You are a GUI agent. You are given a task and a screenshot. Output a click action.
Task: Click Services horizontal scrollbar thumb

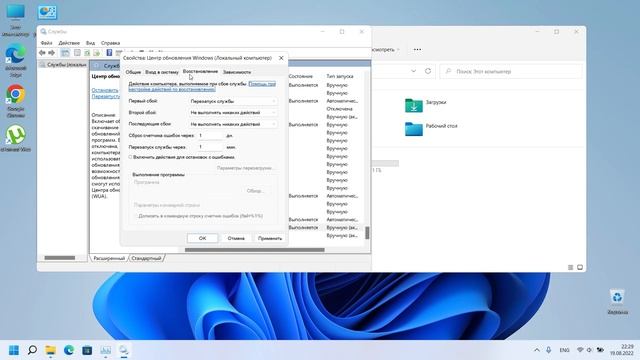(255, 250)
